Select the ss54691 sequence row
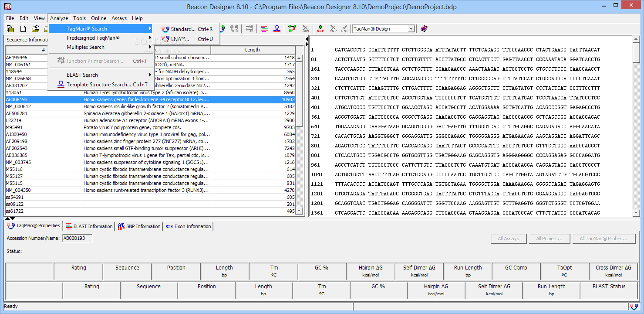This screenshot has height=314, width=644. (150, 197)
